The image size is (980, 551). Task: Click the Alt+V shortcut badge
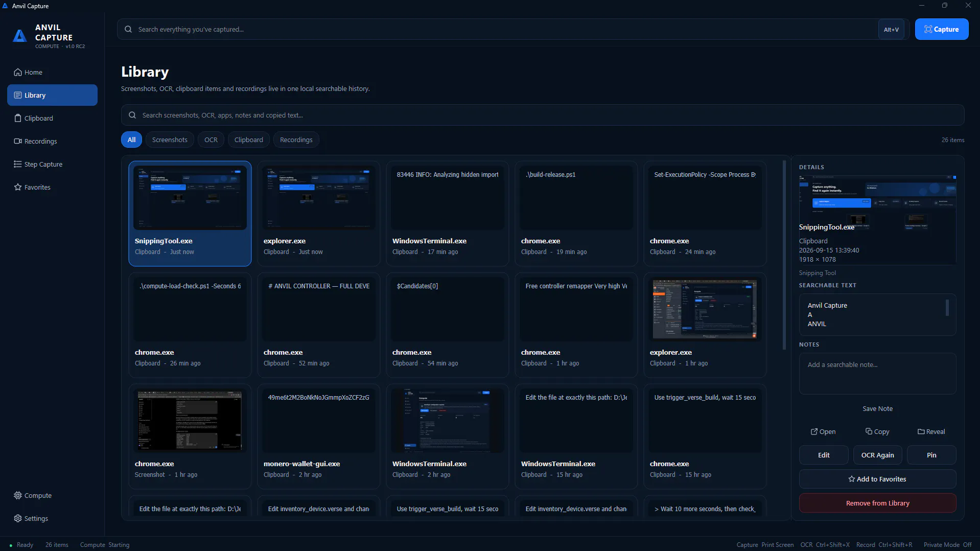(x=891, y=30)
